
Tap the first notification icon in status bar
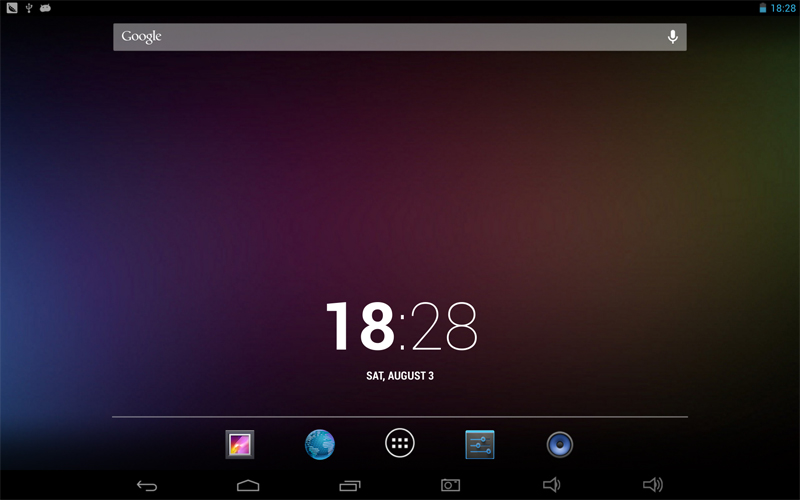pyautogui.click(x=12, y=8)
